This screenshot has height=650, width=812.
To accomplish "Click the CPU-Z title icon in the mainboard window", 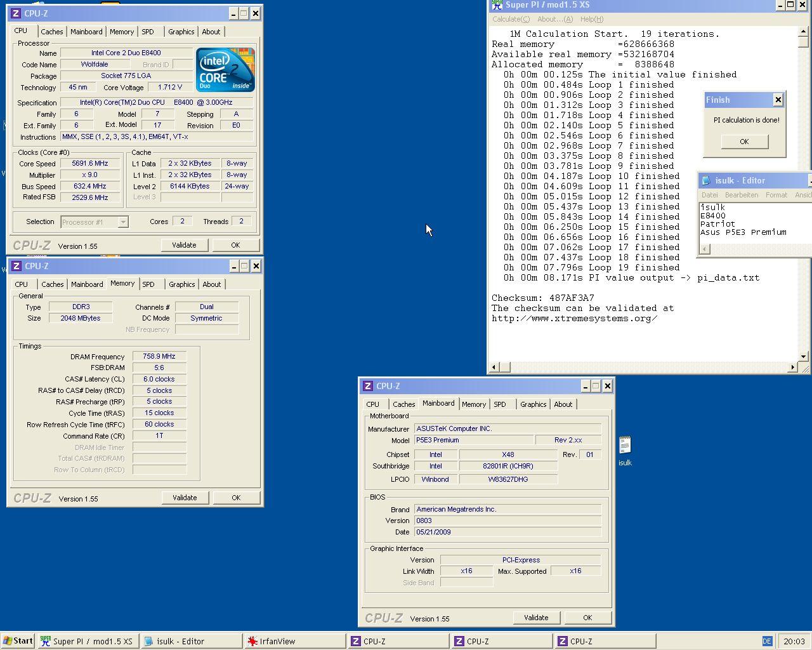I will [368, 386].
